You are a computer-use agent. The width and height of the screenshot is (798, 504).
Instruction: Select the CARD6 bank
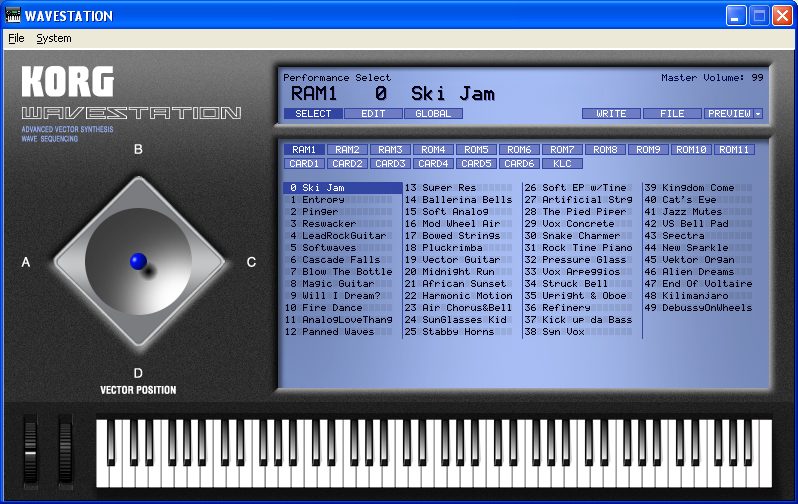pyautogui.click(x=519, y=164)
